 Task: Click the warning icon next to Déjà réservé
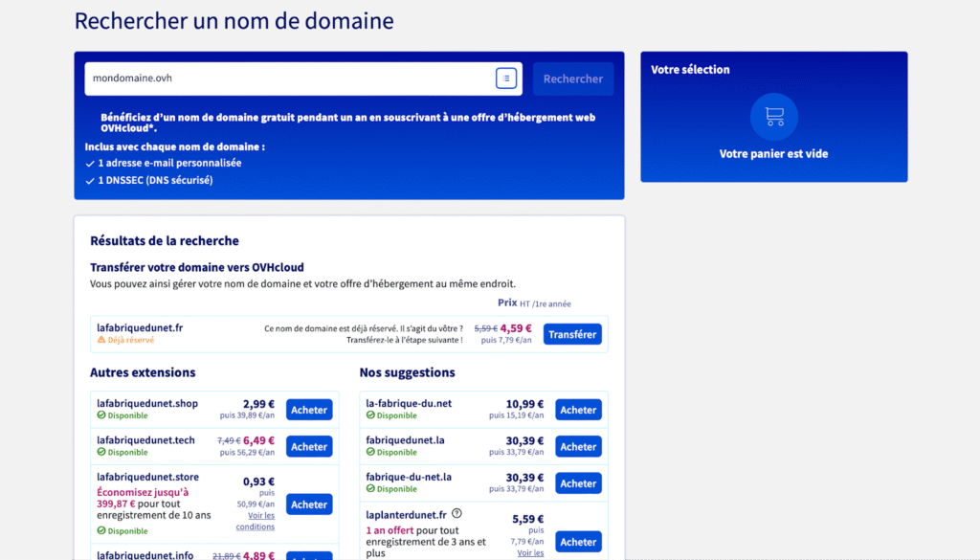click(x=101, y=340)
